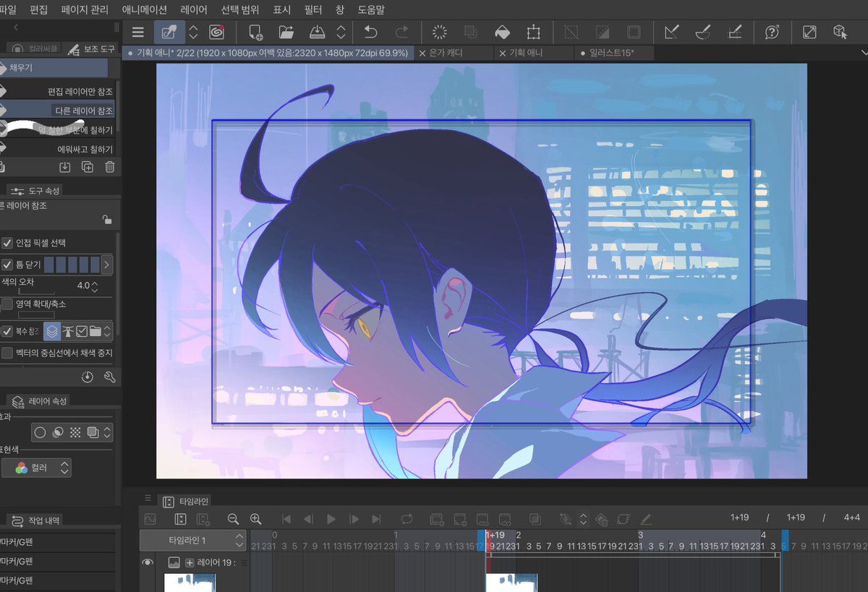Redo the action with the redo arrow

coord(401,33)
